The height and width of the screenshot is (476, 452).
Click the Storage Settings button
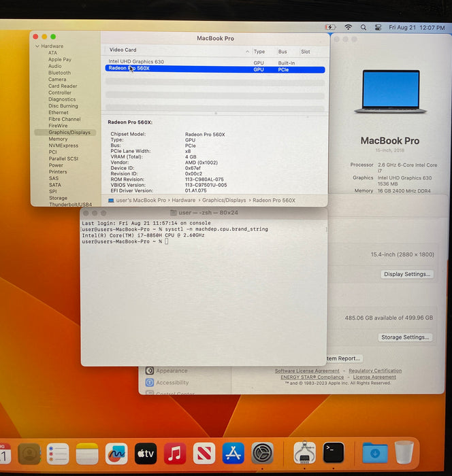405,337
